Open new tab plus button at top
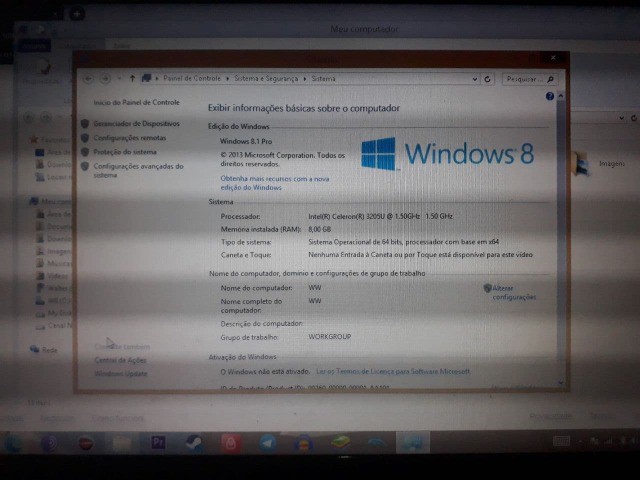 (77, 14)
